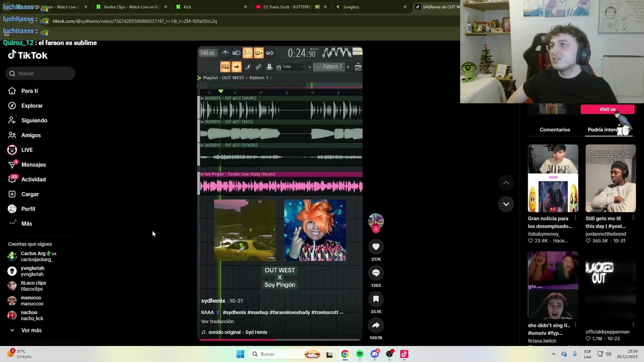Open the #faraonloveshady hashtag
The image size is (644, 362).
click(x=290, y=312)
